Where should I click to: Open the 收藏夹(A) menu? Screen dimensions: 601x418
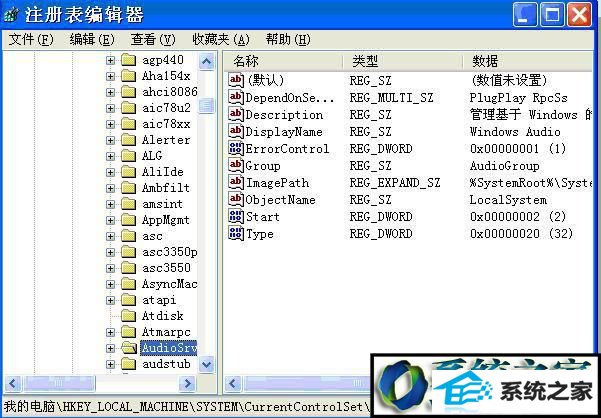pos(221,39)
